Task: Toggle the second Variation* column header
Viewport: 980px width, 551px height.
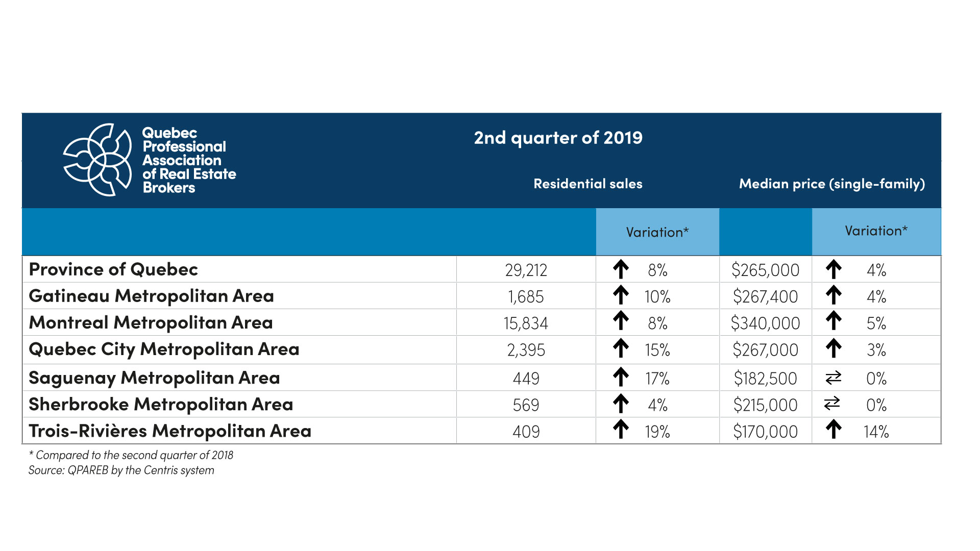Action: pyautogui.click(x=875, y=231)
